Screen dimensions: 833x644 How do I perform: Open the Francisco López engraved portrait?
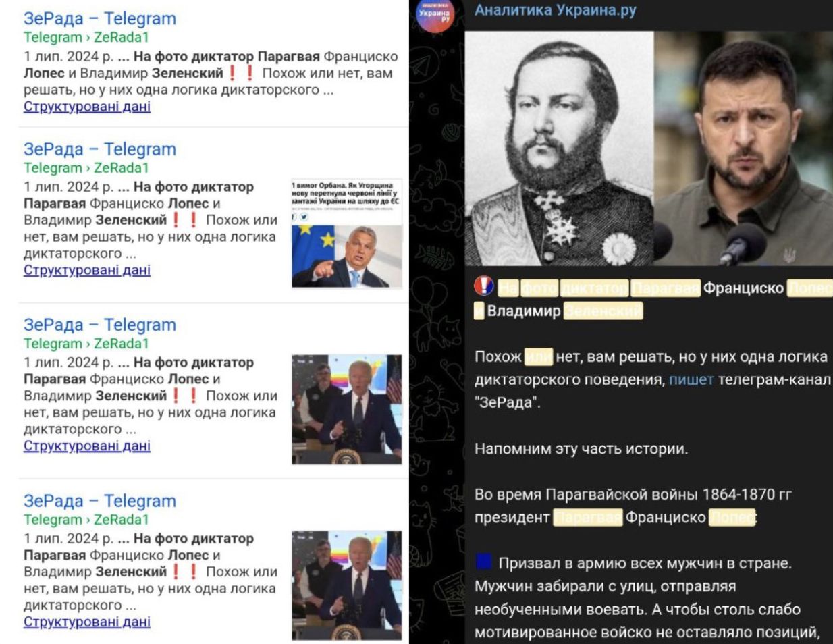[x=560, y=148]
